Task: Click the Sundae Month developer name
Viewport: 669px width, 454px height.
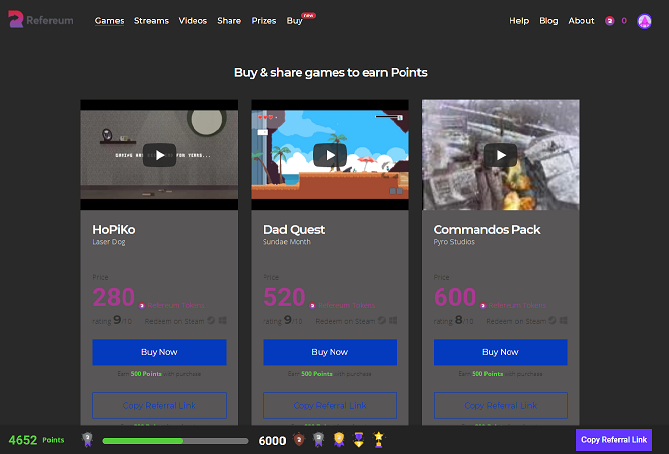Action: [x=287, y=242]
